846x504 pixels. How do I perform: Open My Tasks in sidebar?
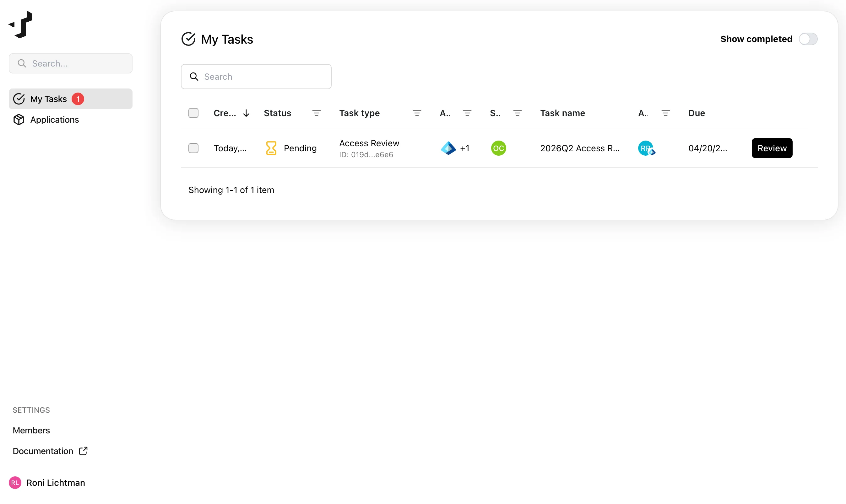tap(71, 99)
